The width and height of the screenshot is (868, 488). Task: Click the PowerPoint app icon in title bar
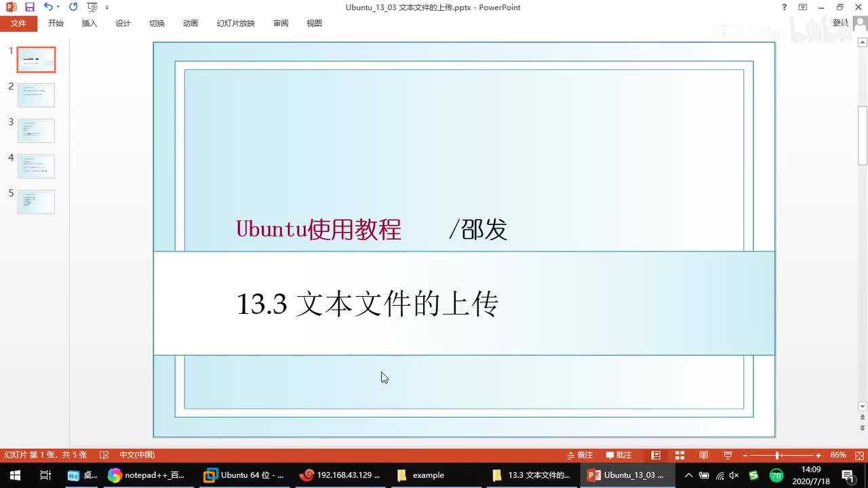pos(11,7)
